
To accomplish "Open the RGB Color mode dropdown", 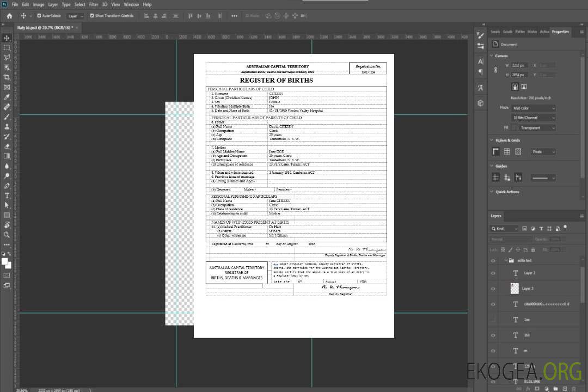I will pos(533,108).
